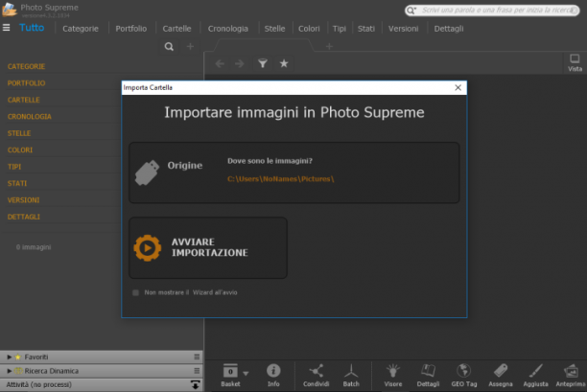The width and height of the screenshot is (587, 392).
Task: Open the Ricerca Dinamica panel menu
Action: (197, 371)
